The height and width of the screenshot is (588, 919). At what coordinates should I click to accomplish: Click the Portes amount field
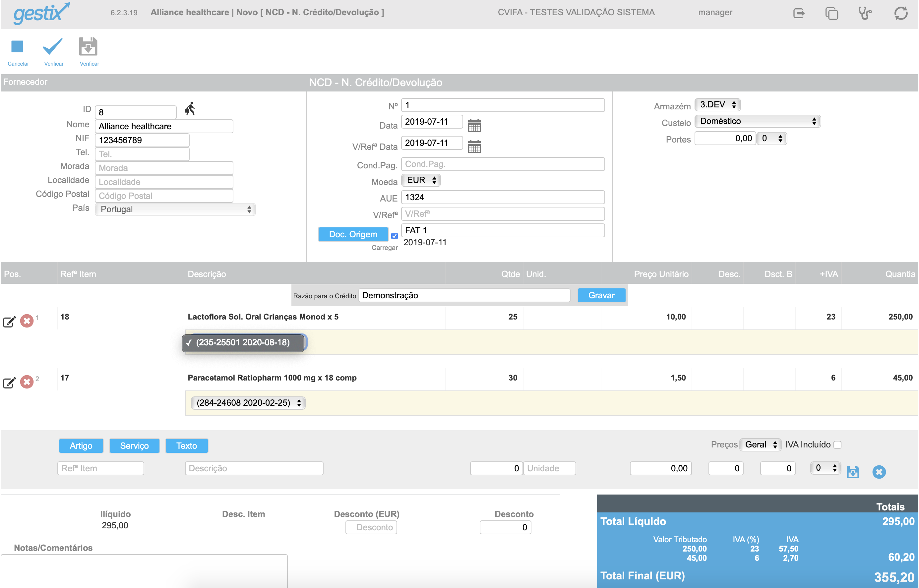(725, 139)
